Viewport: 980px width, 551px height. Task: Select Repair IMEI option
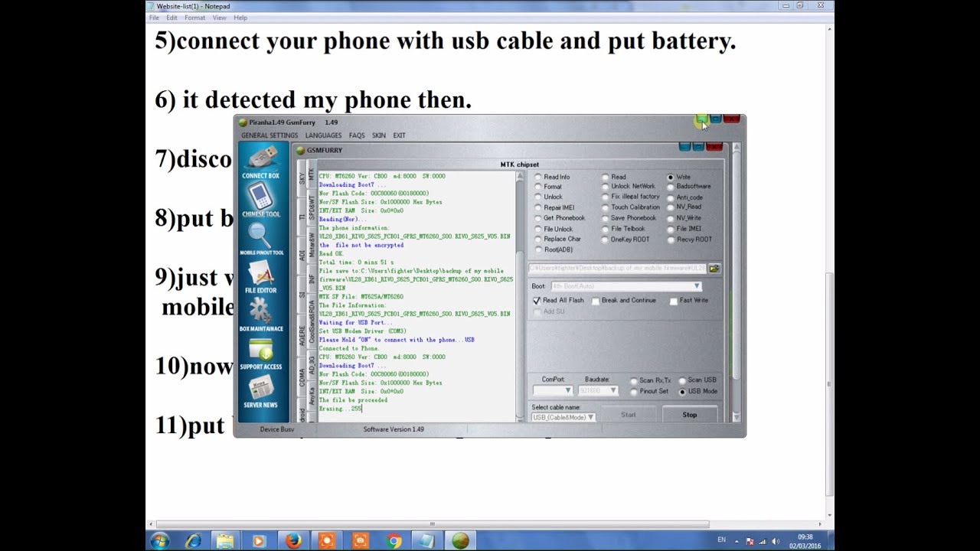[554, 207]
